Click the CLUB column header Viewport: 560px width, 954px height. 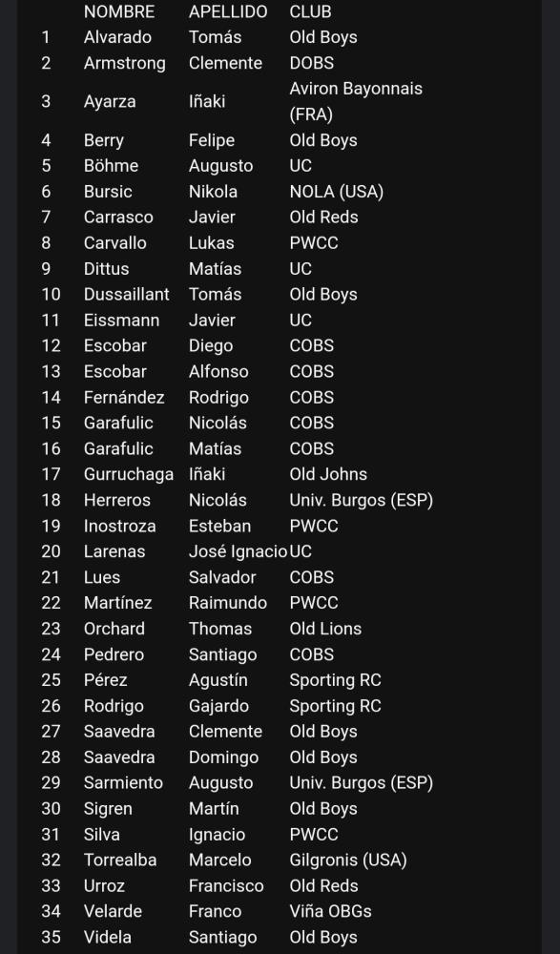[310, 11]
